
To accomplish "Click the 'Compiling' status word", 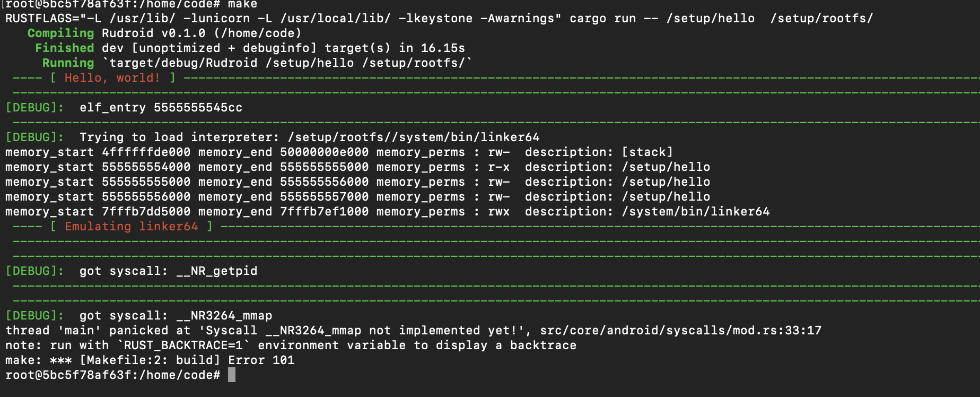I will pyautogui.click(x=60, y=33).
